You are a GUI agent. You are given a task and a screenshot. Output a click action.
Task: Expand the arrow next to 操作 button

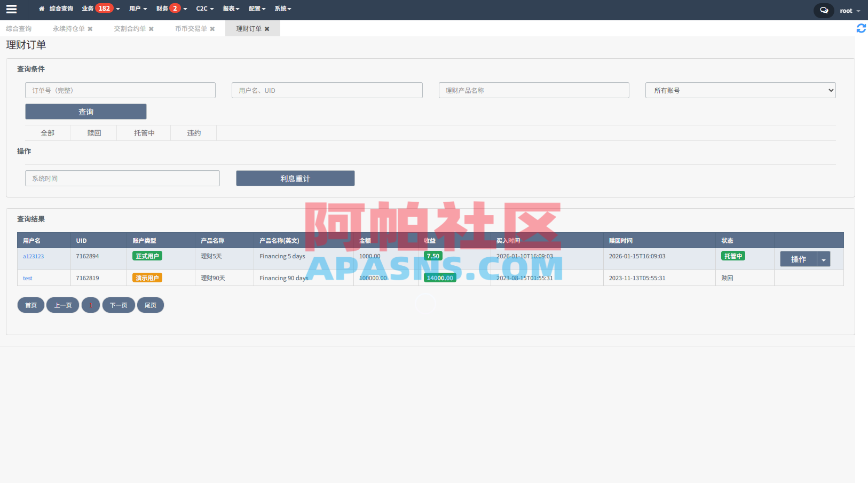point(824,259)
